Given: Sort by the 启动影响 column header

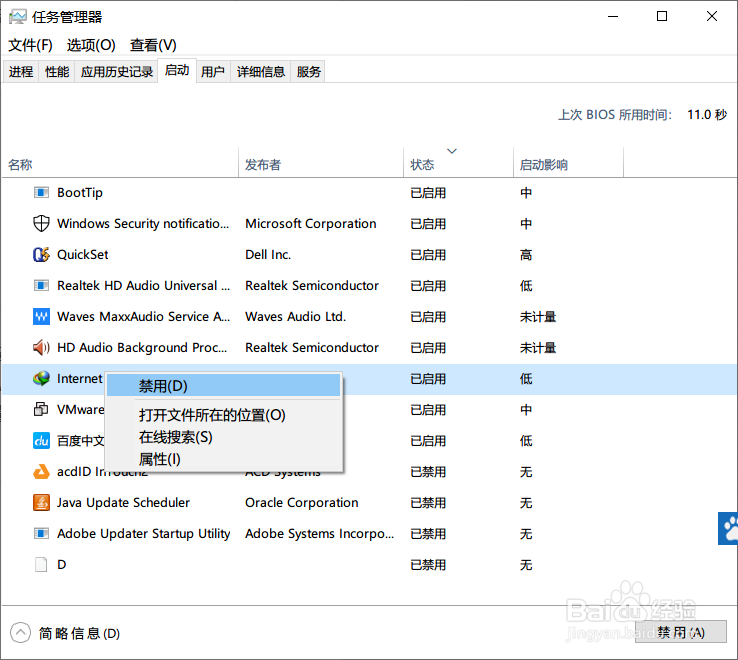Looking at the screenshot, I should (569, 163).
